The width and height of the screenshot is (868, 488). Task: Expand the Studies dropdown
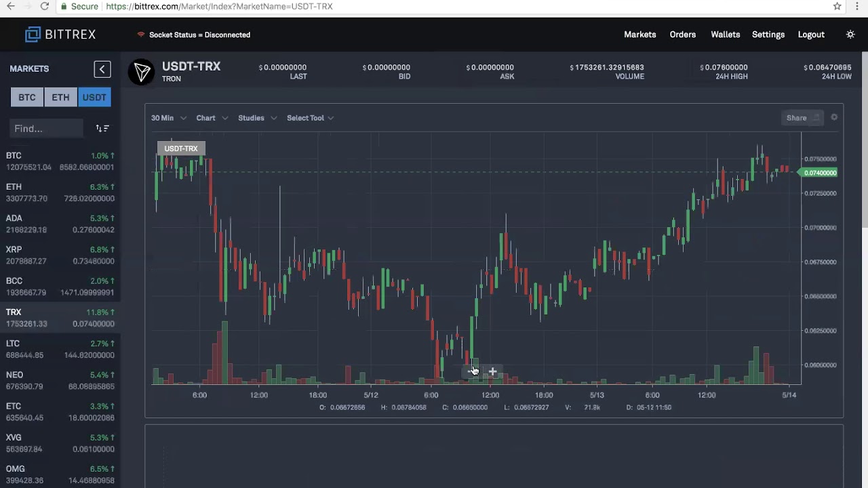pos(258,118)
